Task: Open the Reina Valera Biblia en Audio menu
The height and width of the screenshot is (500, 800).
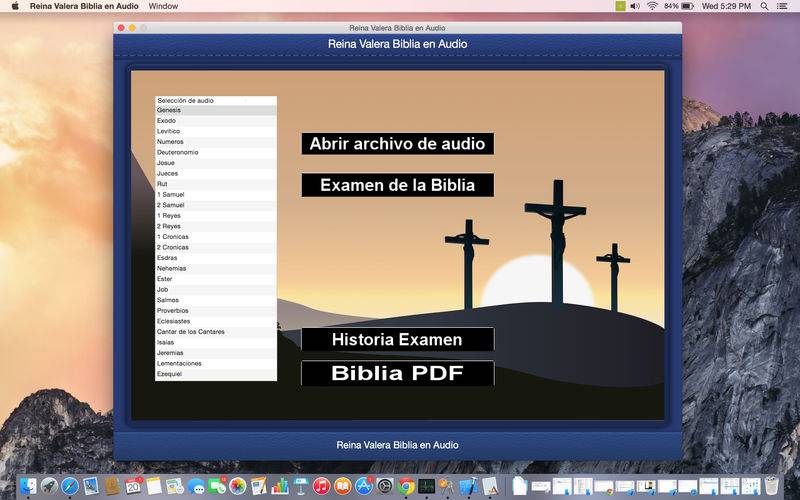Action: point(84,6)
